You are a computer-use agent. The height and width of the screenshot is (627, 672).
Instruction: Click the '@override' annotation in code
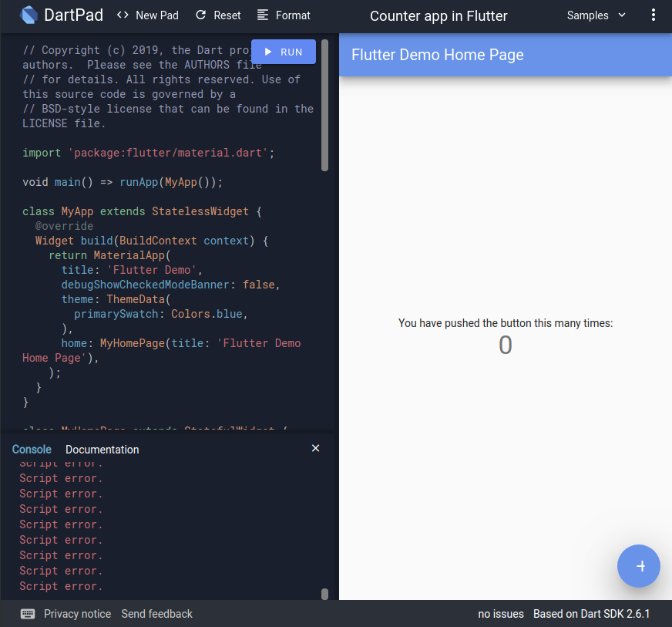click(64, 226)
